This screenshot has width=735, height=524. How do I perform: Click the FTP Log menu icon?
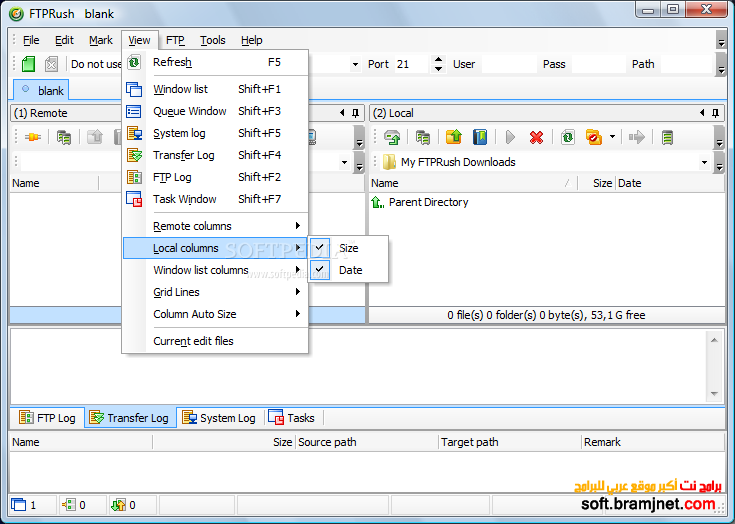click(x=134, y=177)
